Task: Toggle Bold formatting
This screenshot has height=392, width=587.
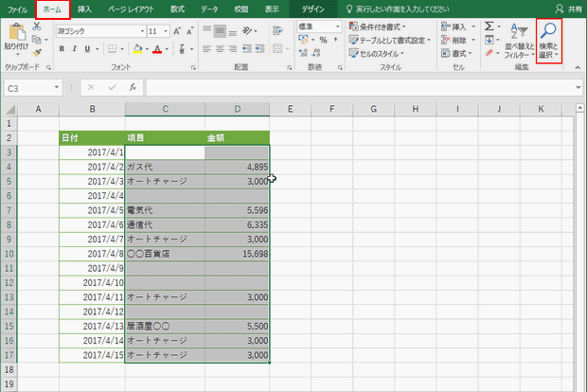Action: pyautogui.click(x=62, y=48)
